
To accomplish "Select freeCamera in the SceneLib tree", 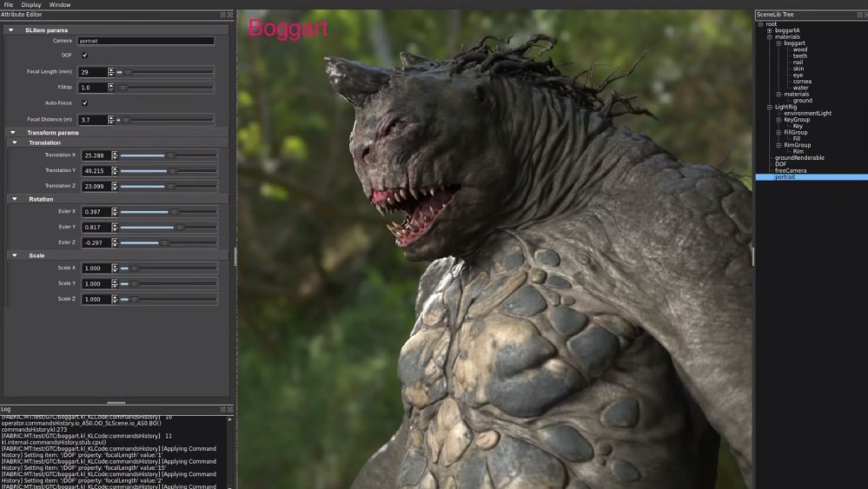I will (791, 170).
